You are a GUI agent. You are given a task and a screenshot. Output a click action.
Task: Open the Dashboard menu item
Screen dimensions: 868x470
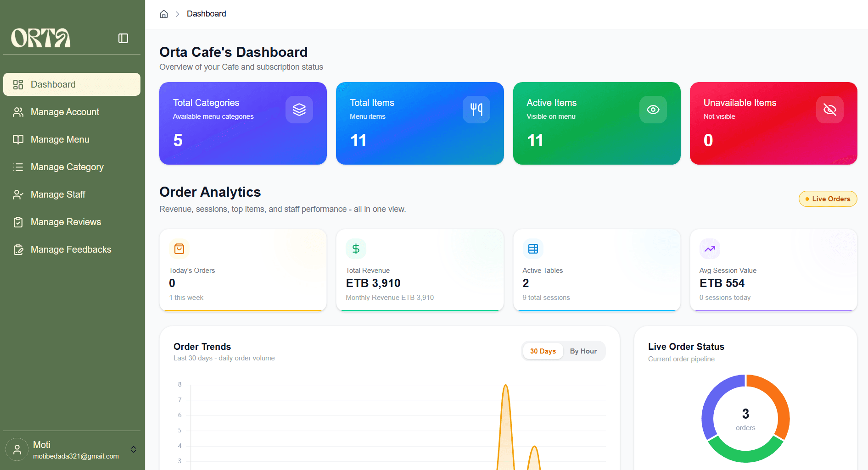coord(72,84)
